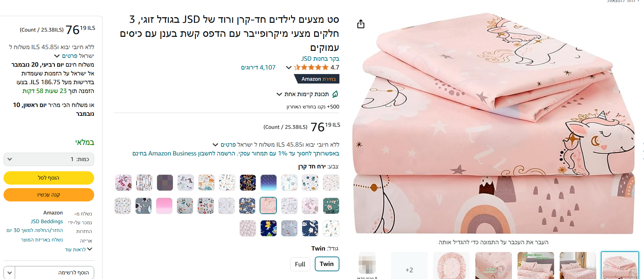The width and height of the screenshot is (644, 279).
Task: Expand the 'לראות עוד' seller details chevron
Action: tap(90, 249)
